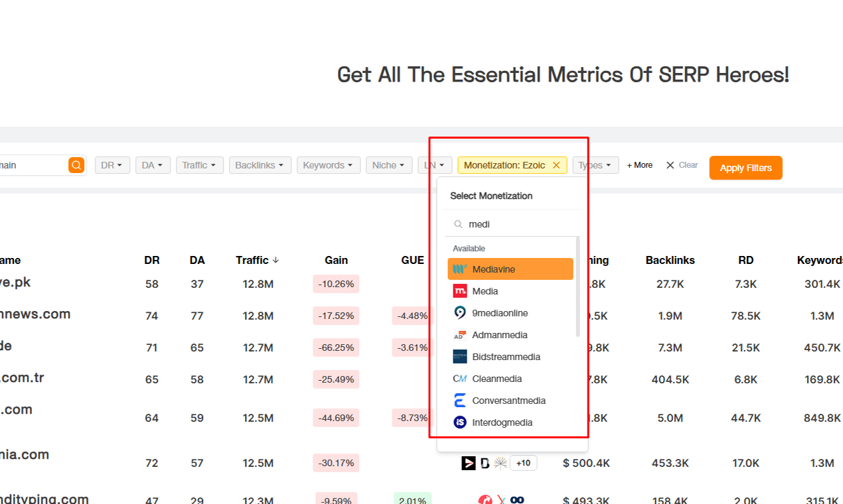Click the 450.7K keywords value
843x504 pixels.
pos(822,347)
